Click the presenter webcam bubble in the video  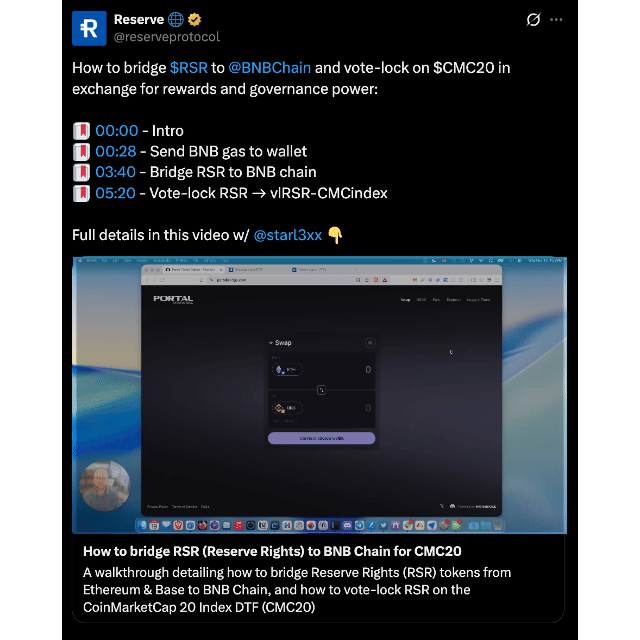click(x=105, y=486)
